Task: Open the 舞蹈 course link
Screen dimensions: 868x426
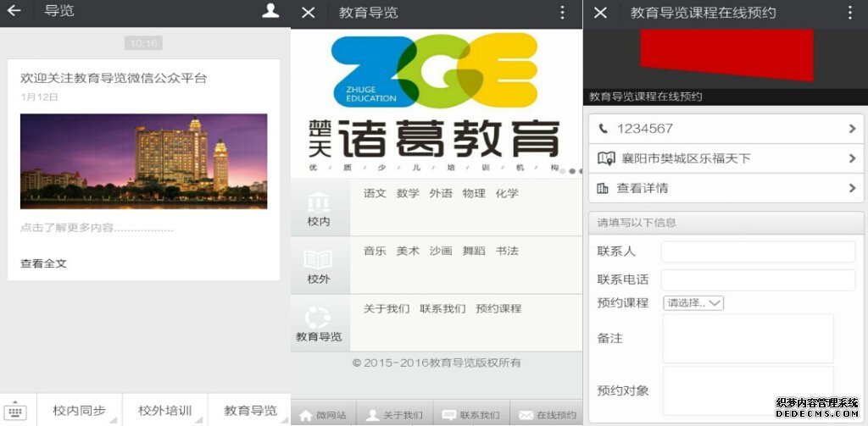Action: click(474, 252)
